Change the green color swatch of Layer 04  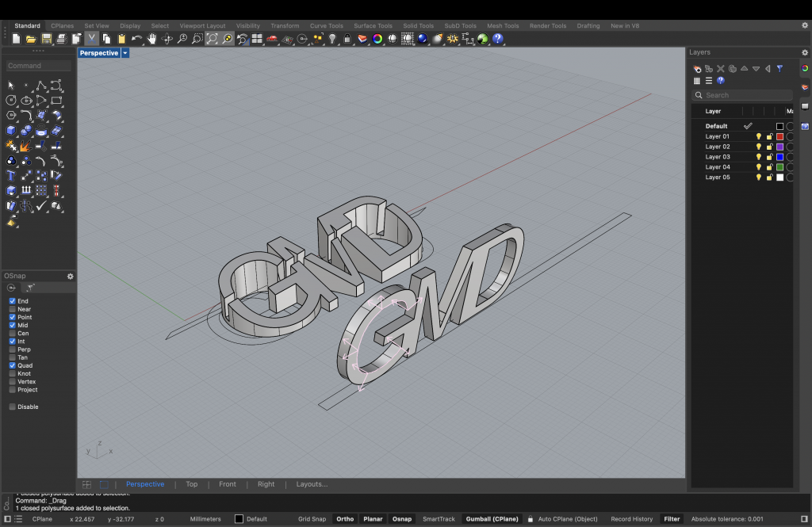(780, 167)
